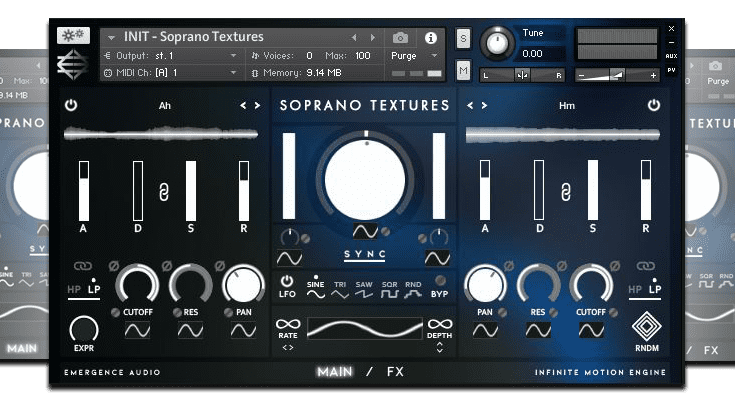The height and width of the screenshot is (400, 735).
Task: Click the left layer A attack slider
Action: 84,190
